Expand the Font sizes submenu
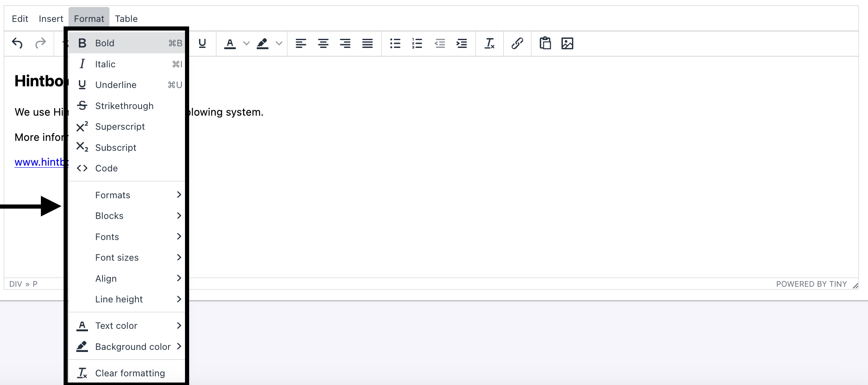This screenshot has width=868, height=385. tap(126, 257)
